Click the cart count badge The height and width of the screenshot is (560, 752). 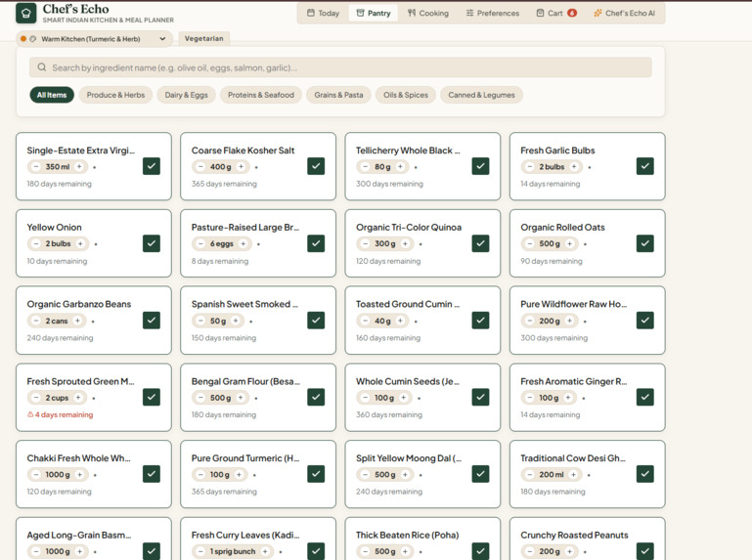pyautogui.click(x=572, y=13)
